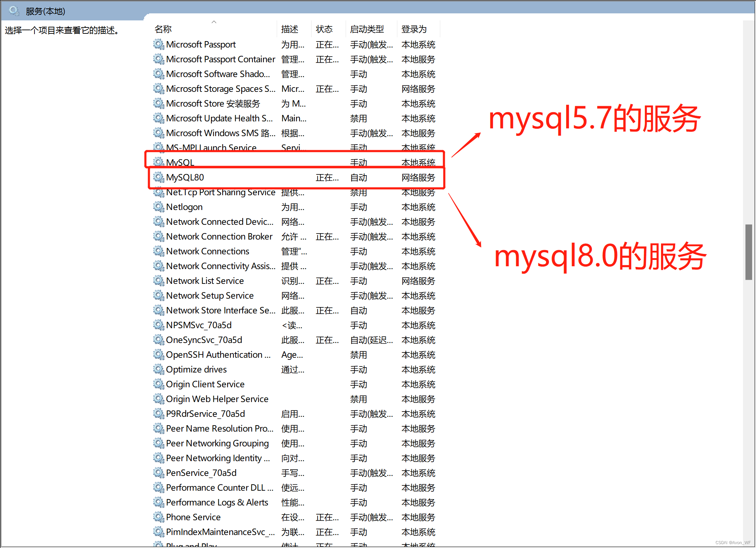Click the Optimize drives gear icon
This screenshot has height=548, width=756.
click(159, 369)
